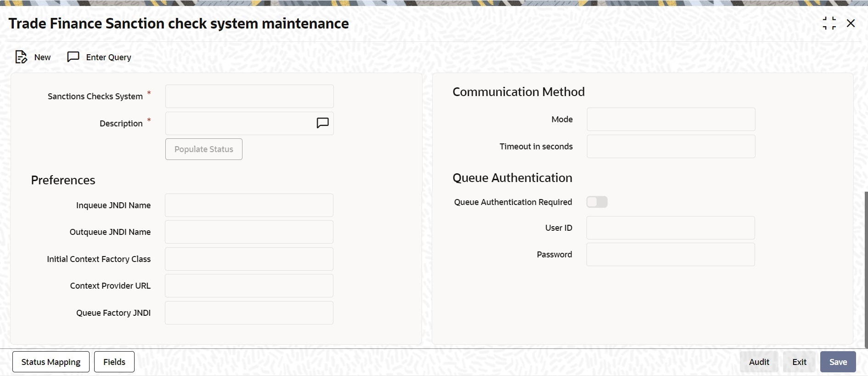Click the 'Initial Context Factory Class' label

99,259
